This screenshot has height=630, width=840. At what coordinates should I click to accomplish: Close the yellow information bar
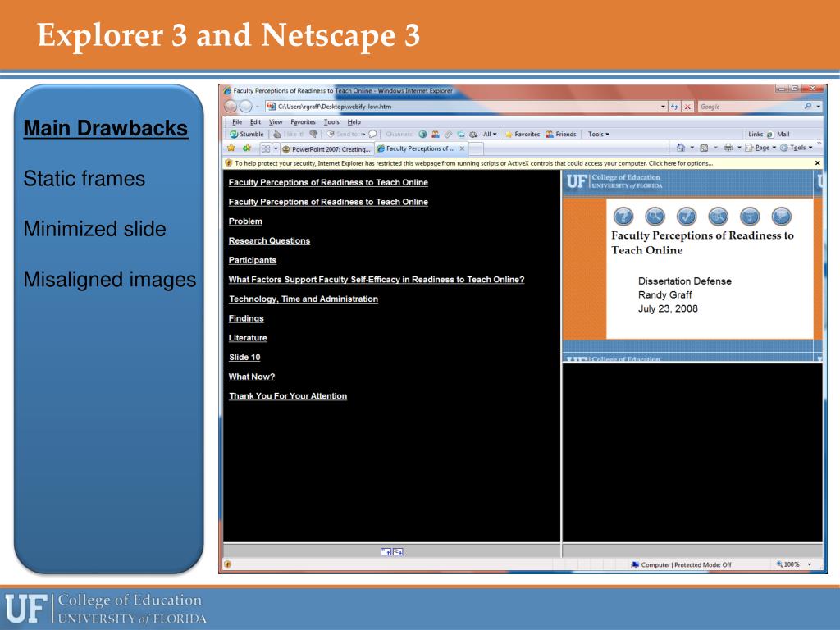(818, 163)
